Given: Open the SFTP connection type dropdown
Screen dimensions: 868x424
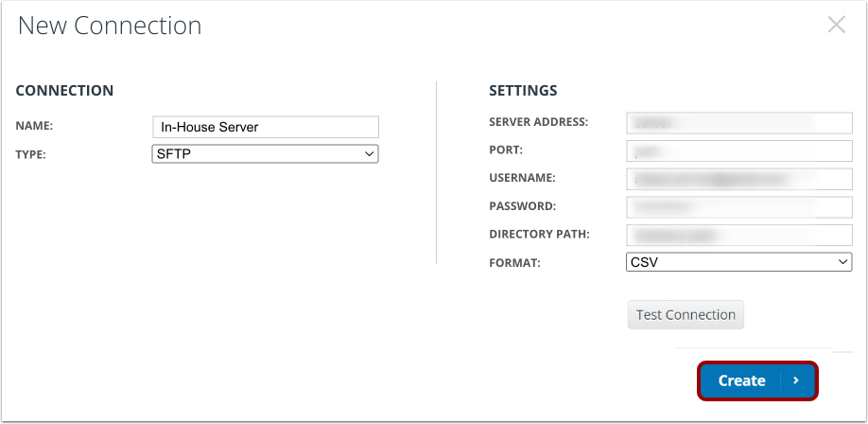Looking at the screenshot, I should pyautogui.click(x=265, y=154).
